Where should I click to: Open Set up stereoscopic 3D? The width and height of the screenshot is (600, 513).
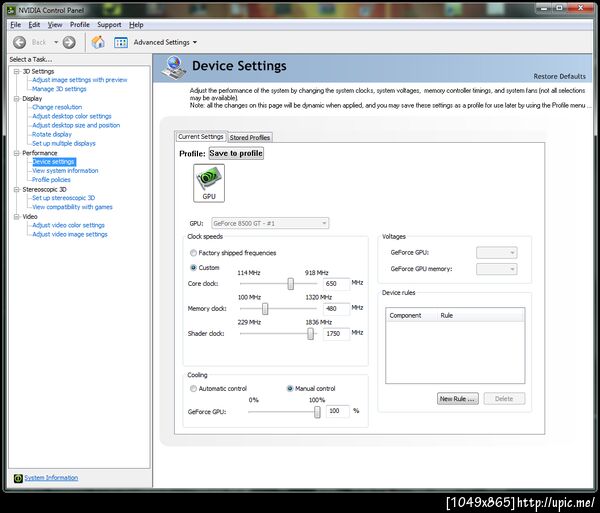pos(64,198)
